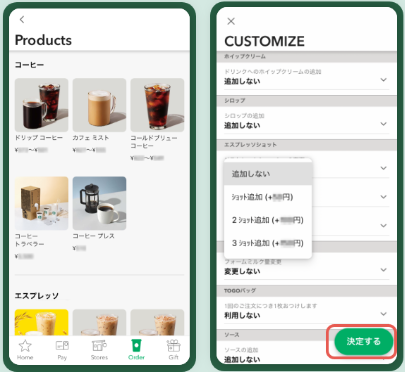
Task: Tap 追加しない under ソースの追加
Action: pyautogui.click(x=242, y=359)
